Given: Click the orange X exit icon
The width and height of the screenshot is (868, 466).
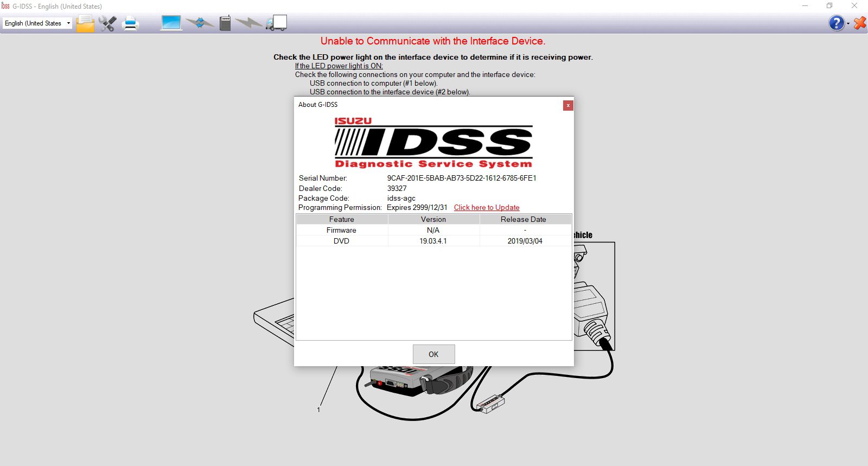Looking at the screenshot, I should (x=860, y=23).
